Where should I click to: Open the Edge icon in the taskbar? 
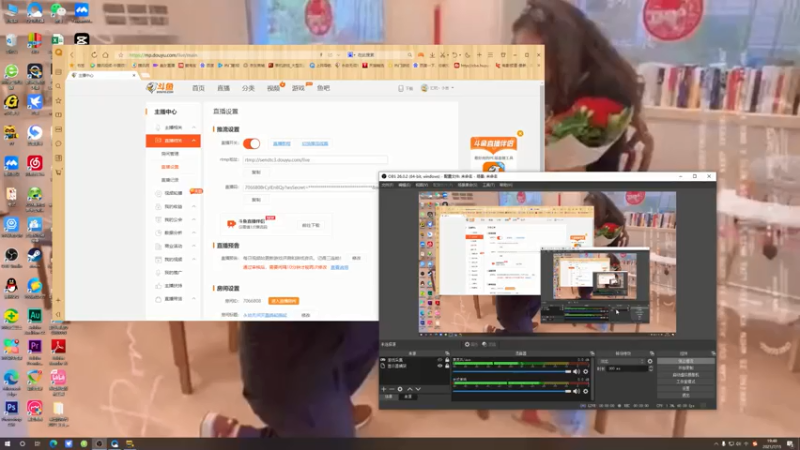[x=53, y=444]
